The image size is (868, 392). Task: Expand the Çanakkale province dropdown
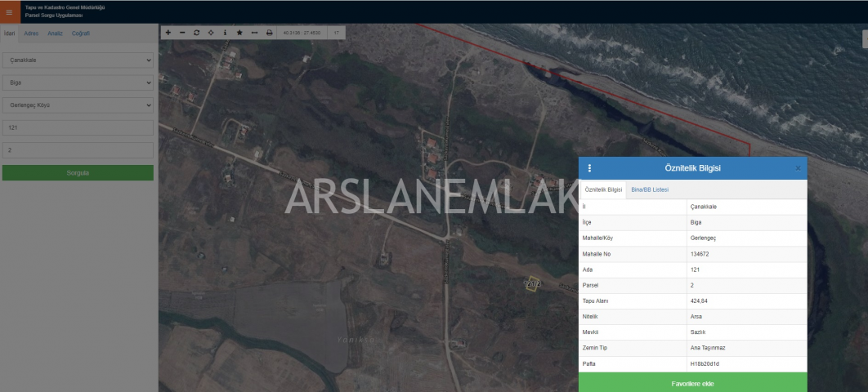pyautogui.click(x=78, y=60)
